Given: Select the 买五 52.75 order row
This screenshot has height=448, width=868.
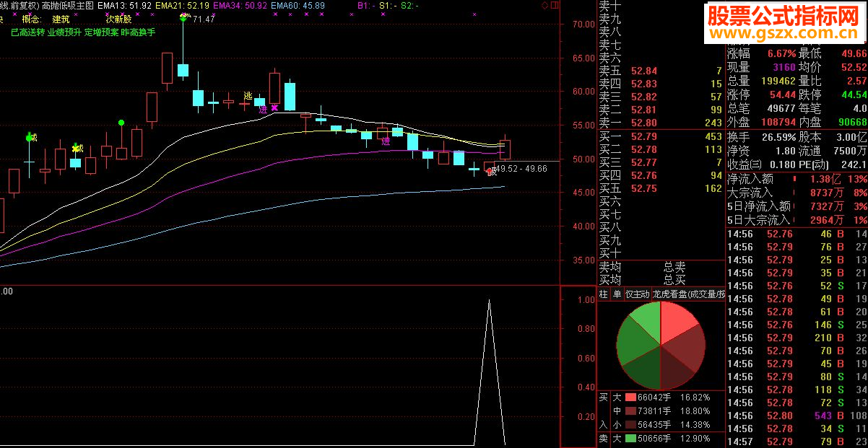Looking at the screenshot, I should click(661, 188).
